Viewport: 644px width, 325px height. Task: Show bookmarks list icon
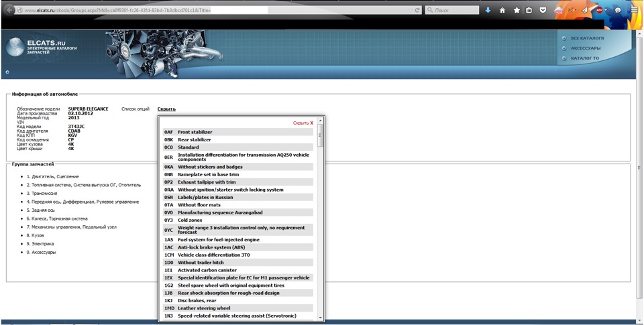click(x=529, y=10)
